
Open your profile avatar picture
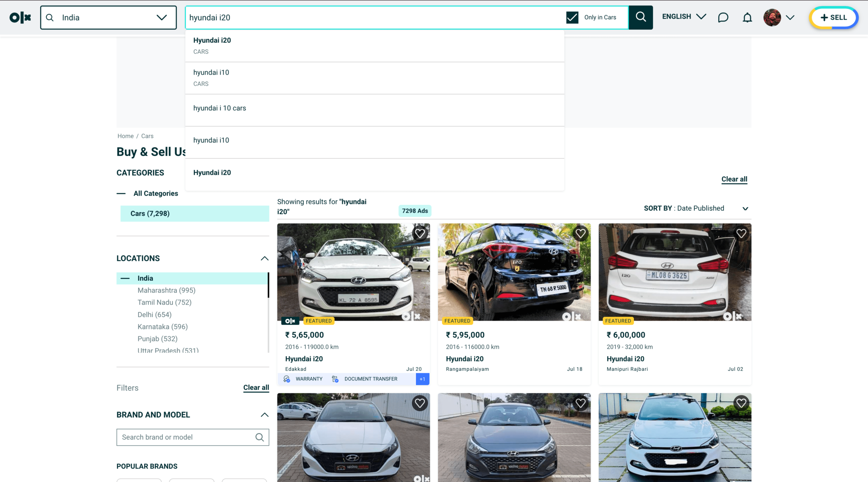[773, 17]
